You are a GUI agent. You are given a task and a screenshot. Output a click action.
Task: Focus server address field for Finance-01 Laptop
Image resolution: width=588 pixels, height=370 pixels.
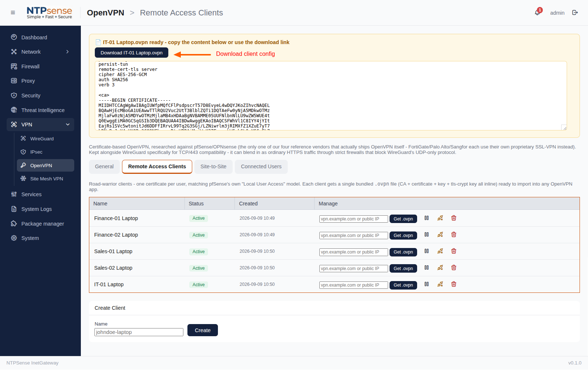354,219
